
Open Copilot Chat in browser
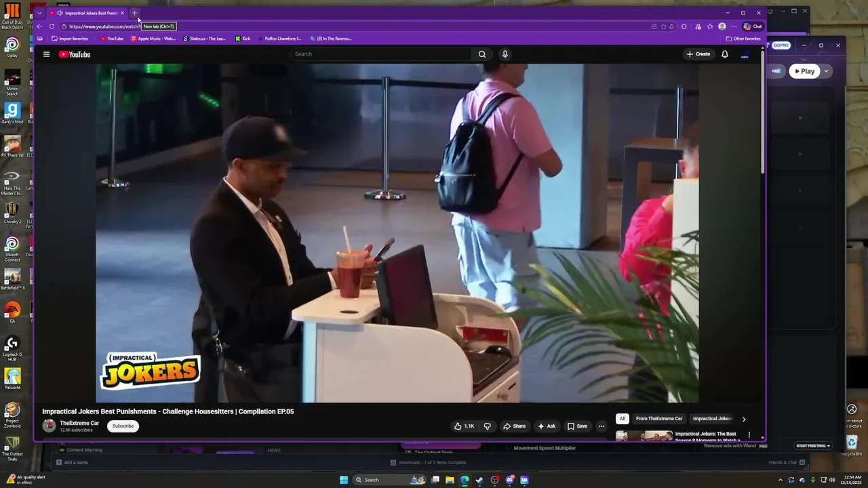[x=753, y=26]
